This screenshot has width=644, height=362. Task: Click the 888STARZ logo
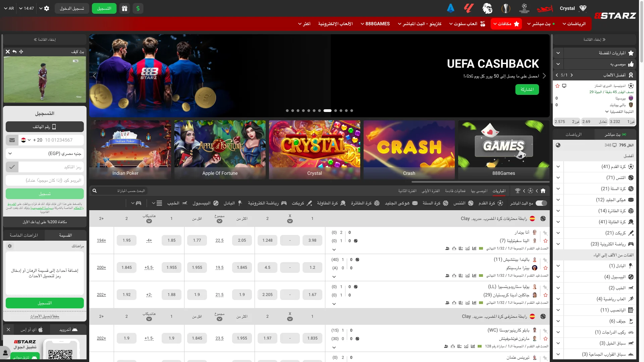615,15
